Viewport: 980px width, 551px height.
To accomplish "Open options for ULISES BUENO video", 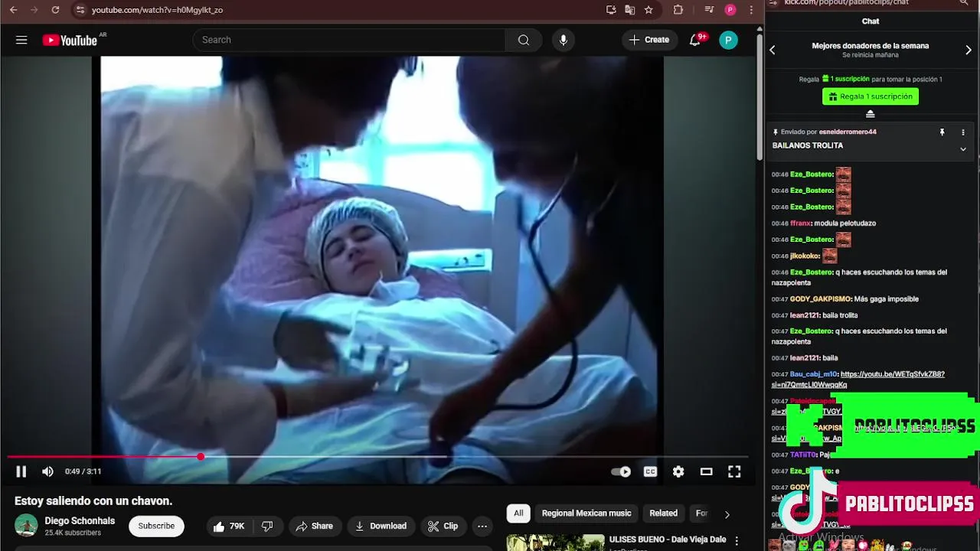I will [737, 541].
